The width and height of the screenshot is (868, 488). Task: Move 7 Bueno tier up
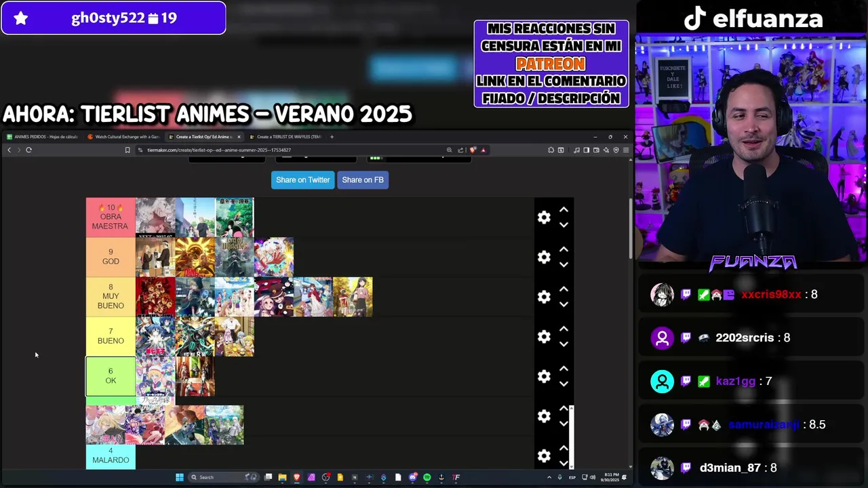coord(564,329)
